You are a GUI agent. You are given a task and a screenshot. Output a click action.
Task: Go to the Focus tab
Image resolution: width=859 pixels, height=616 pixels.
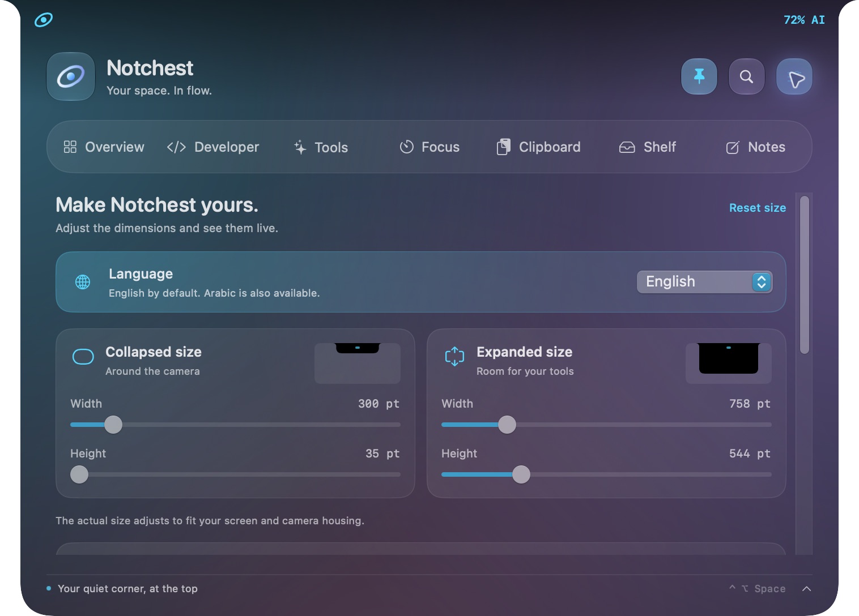click(429, 147)
